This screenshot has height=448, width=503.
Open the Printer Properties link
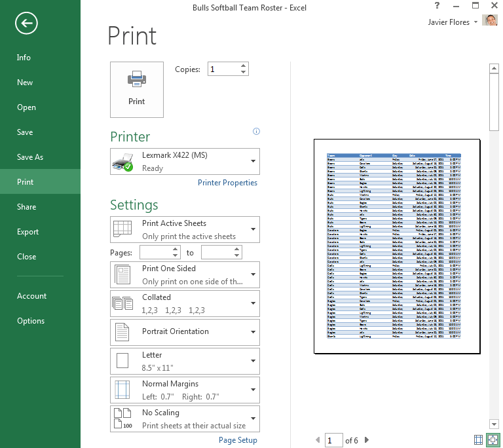pos(227,183)
